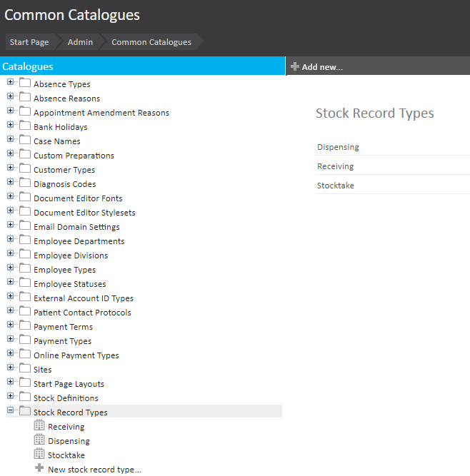Select Online Payment Types in the tree
Screen dimensions: 470x476
point(76,355)
